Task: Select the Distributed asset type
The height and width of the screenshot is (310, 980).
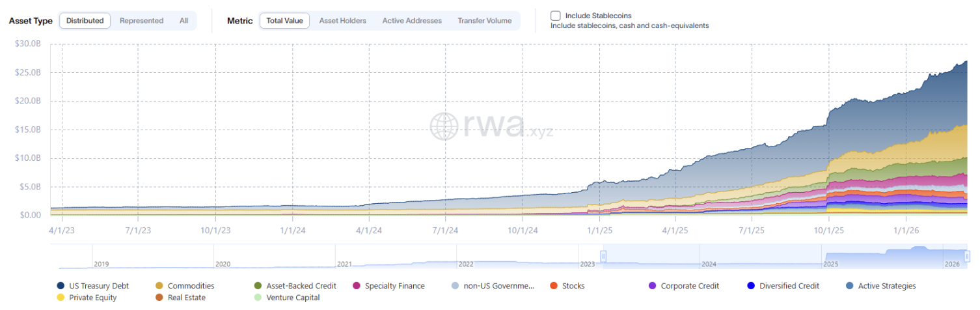Action: point(85,21)
